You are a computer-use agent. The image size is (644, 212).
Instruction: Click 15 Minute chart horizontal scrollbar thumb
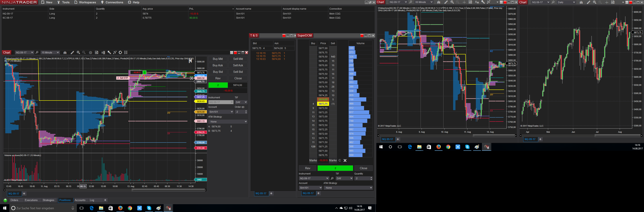[168, 190]
